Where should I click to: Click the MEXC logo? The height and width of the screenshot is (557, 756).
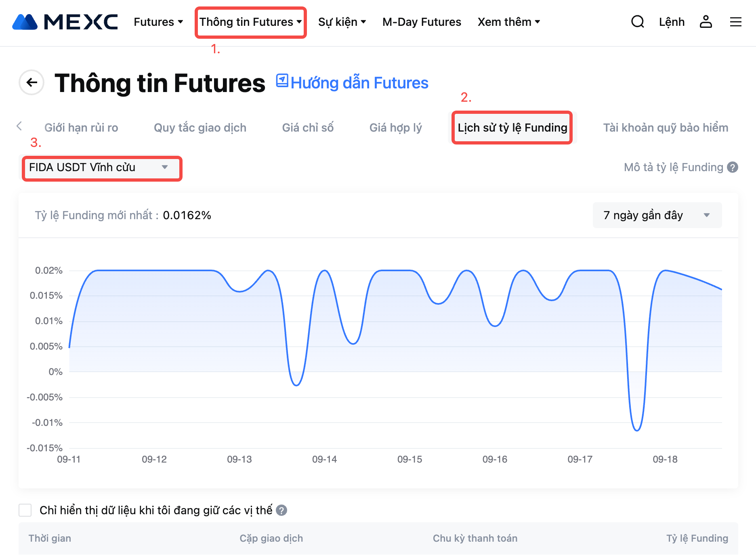65,22
